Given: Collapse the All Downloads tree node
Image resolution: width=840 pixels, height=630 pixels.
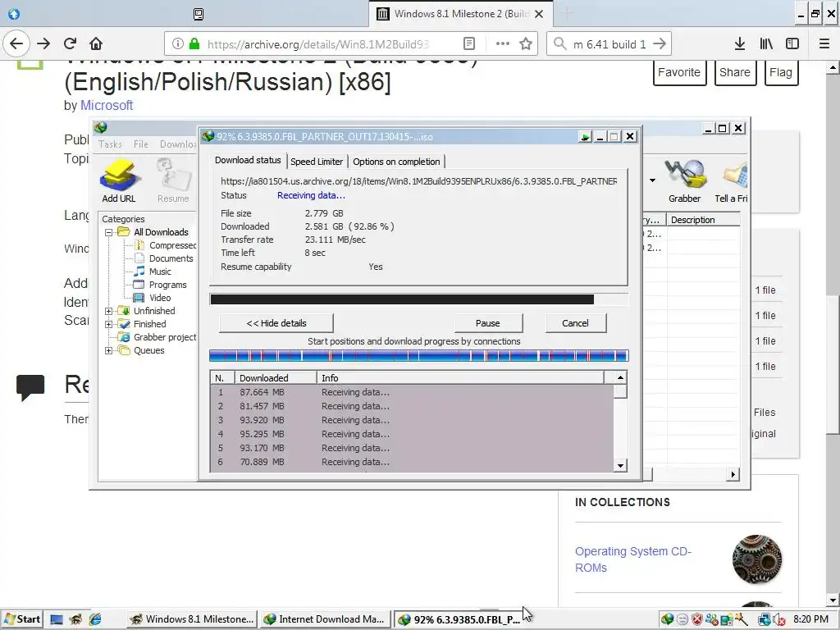Looking at the screenshot, I should pyautogui.click(x=109, y=232).
